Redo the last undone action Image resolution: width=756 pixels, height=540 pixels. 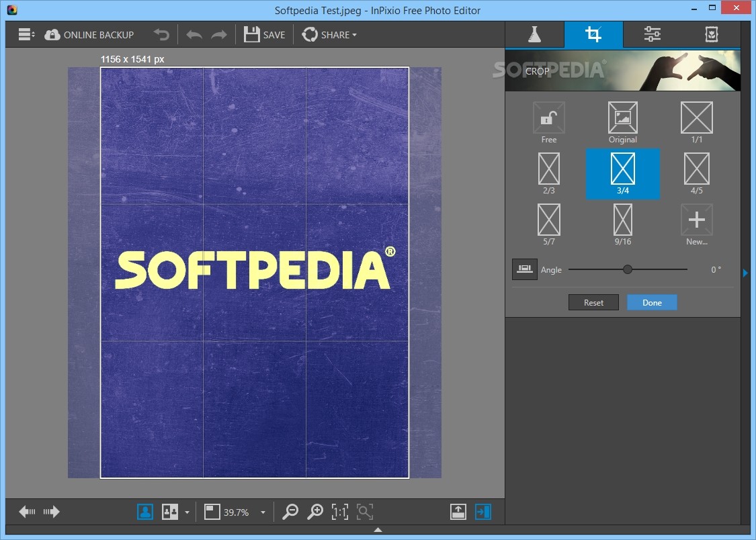coord(219,35)
